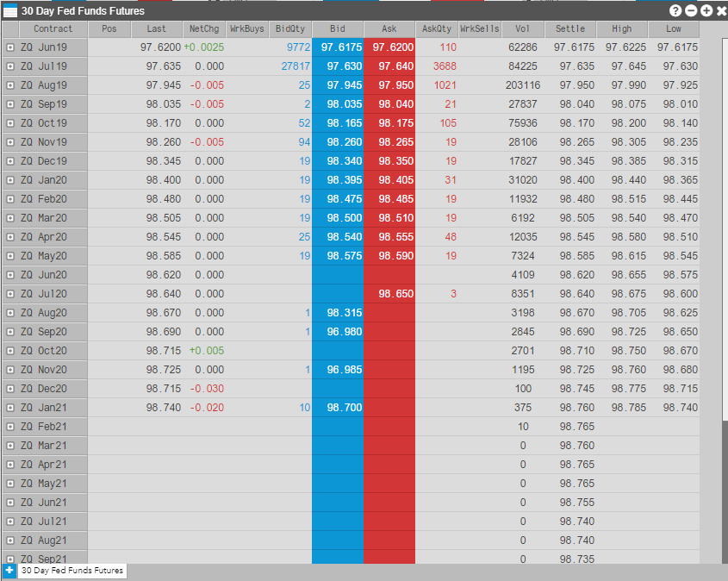Select the ZQ Nov20 contract name
The image size is (728, 581).
pos(44,370)
